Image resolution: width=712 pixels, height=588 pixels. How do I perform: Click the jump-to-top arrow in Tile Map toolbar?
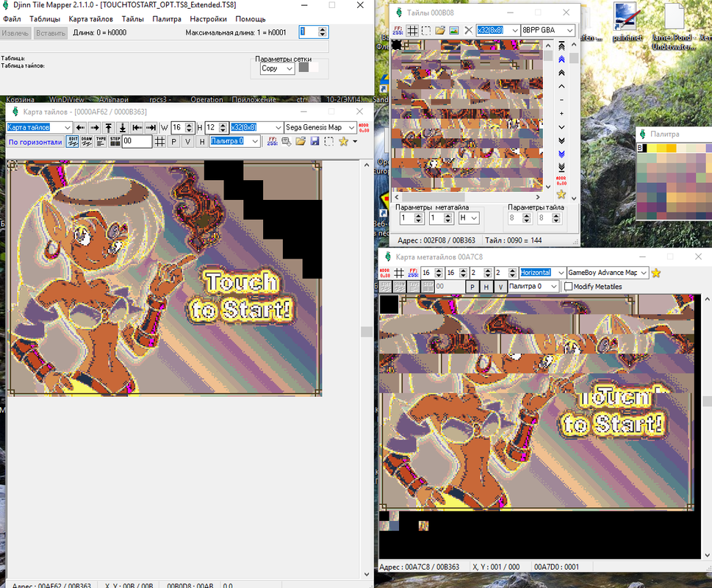(x=109, y=128)
